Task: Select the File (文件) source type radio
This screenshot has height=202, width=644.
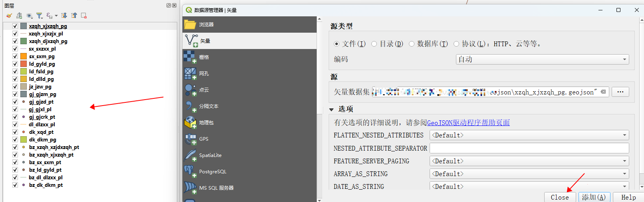Action: coord(337,44)
